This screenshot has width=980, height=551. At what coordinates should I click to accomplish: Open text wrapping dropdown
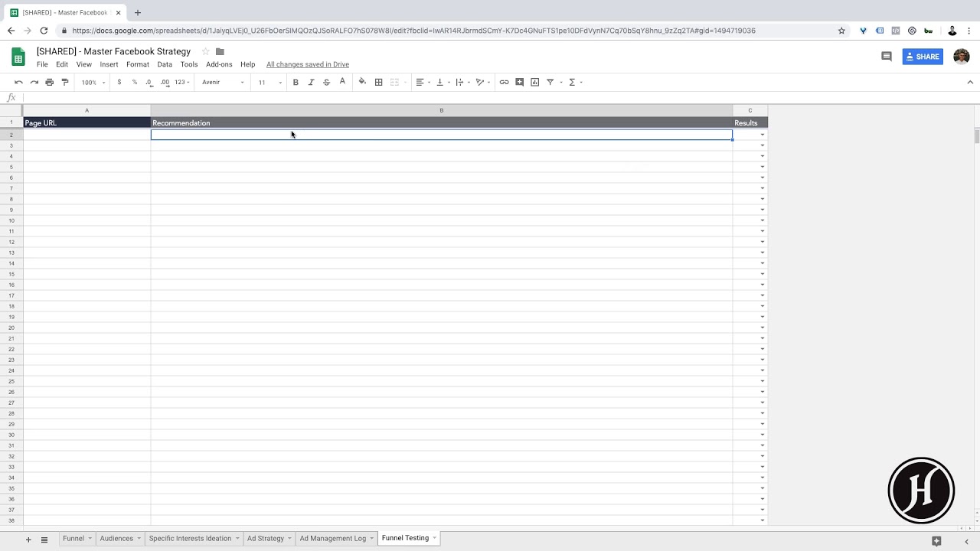point(463,82)
